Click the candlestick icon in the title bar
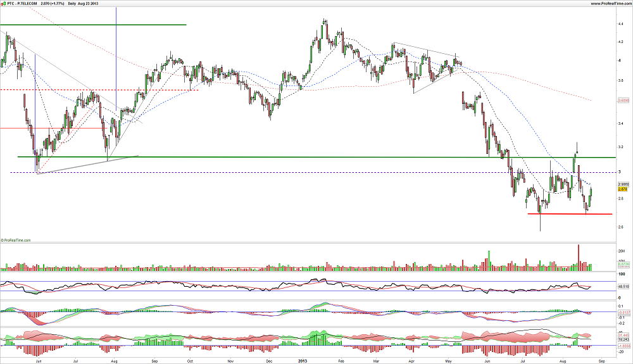The width and height of the screenshot is (633, 364). click(x=3, y=3)
